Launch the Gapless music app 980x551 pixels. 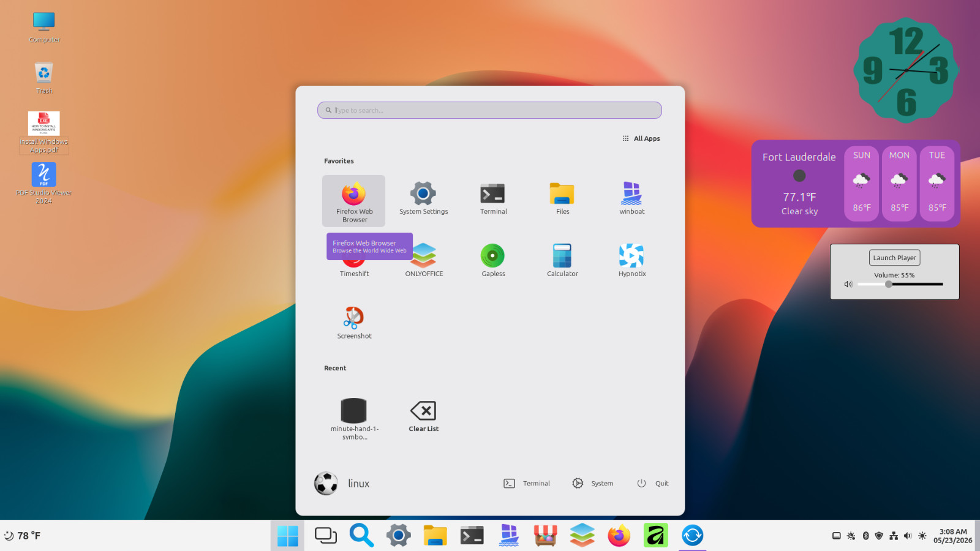[x=493, y=260]
